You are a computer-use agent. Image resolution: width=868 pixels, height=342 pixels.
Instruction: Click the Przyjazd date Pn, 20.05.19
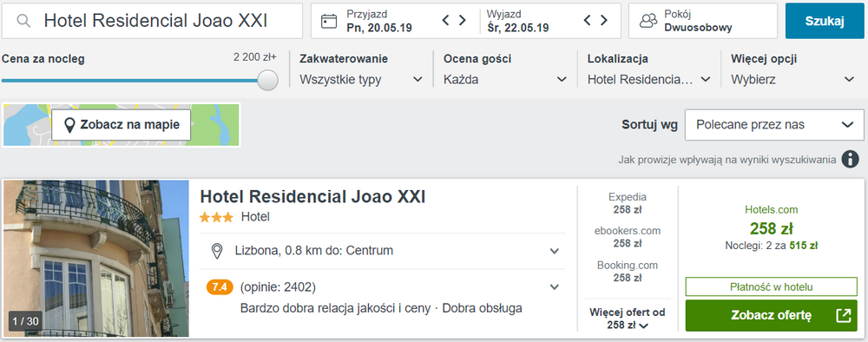379,28
